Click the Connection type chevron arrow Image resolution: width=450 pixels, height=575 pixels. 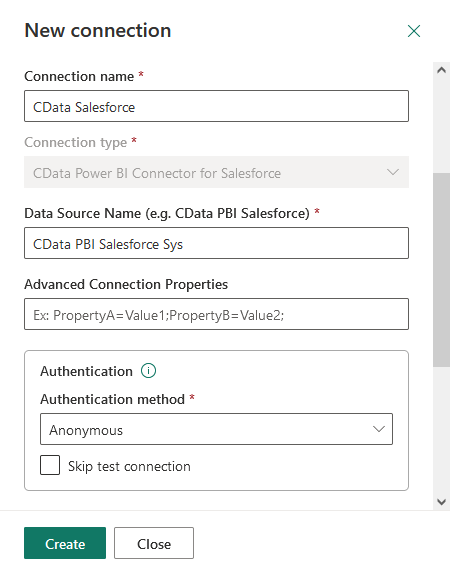click(x=393, y=172)
